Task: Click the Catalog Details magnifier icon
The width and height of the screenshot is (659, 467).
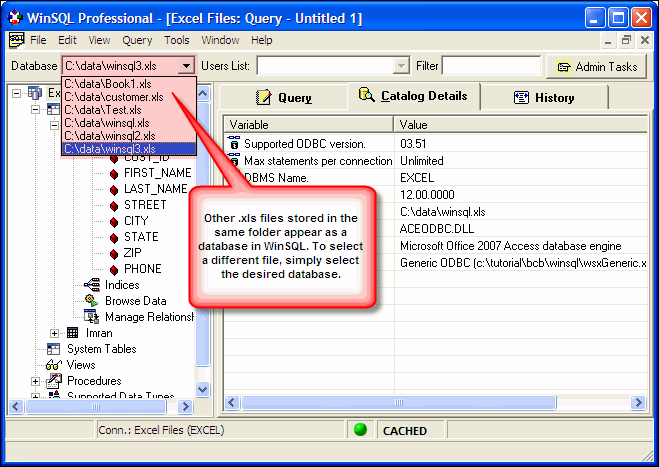Action: [366, 95]
